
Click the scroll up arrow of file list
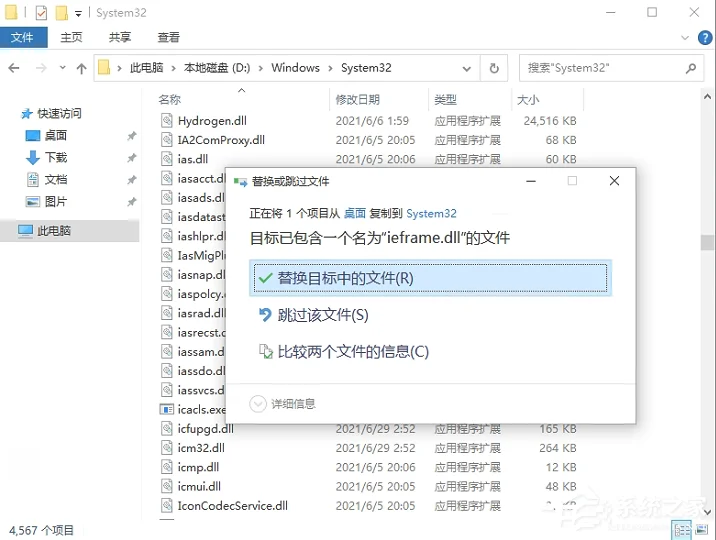707,97
